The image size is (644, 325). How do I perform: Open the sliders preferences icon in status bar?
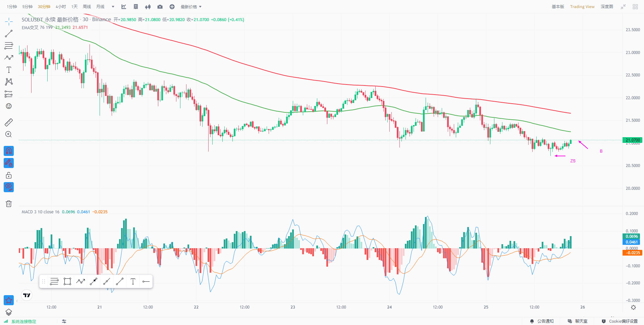pos(64,321)
